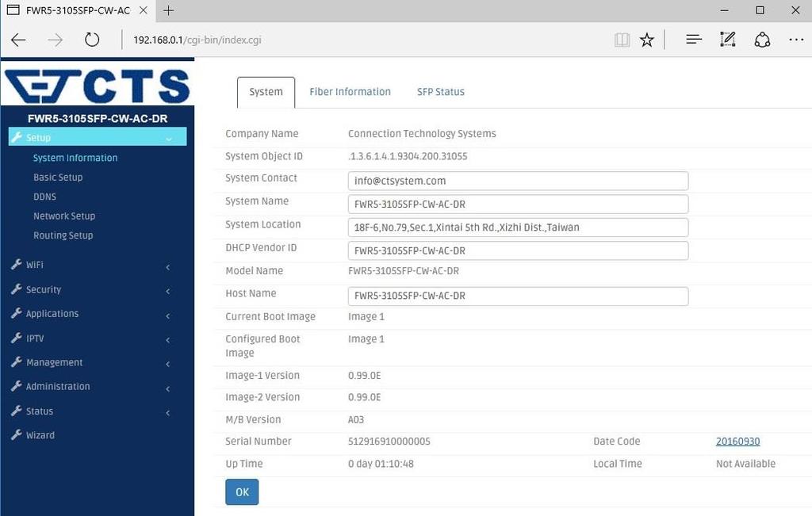
Task: Click the System Object ID value
Action: [408, 156]
